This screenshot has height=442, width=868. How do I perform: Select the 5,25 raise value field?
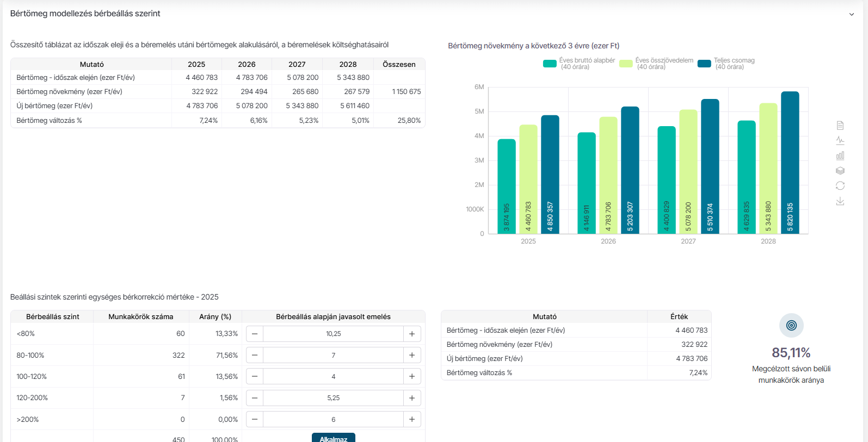(333, 398)
